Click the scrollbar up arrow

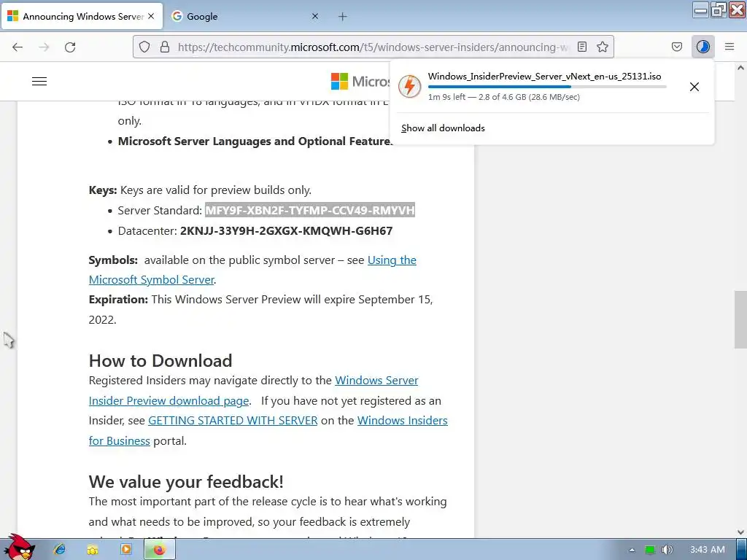740,68
